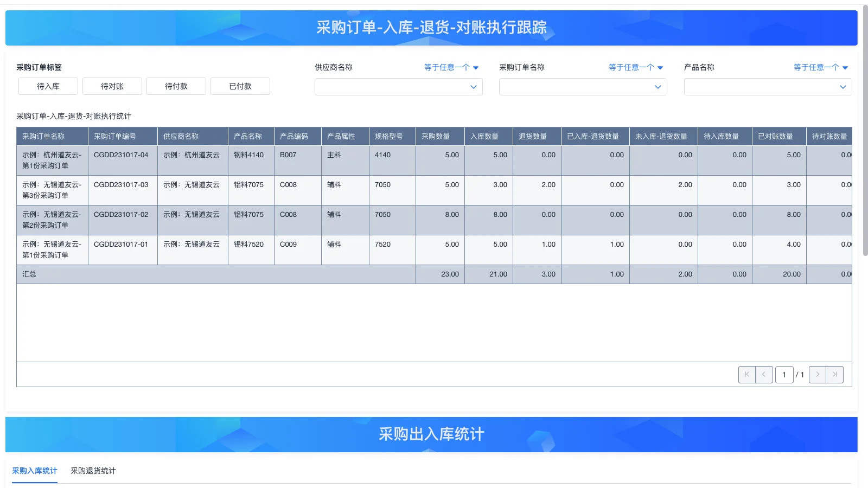Click product name 钢料4140
This screenshot has height=488, width=868.
[249, 155]
